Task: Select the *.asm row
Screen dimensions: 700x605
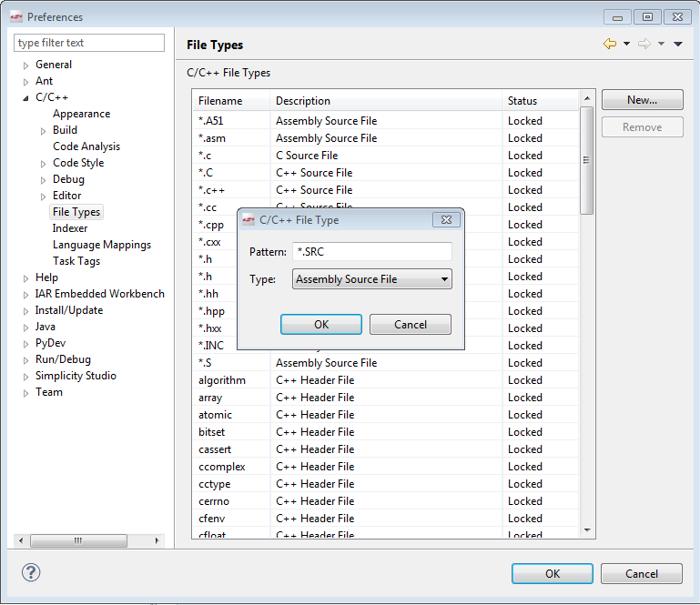Action: (386, 138)
